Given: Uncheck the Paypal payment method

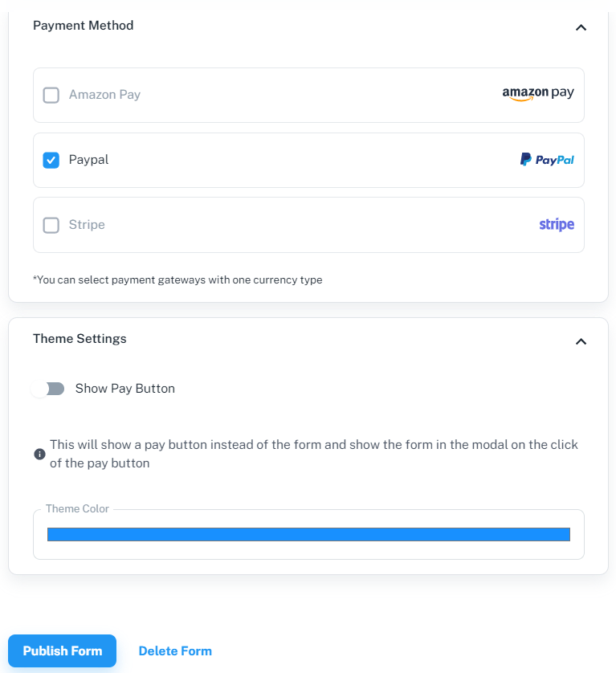Looking at the screenshot, I should [51, 160].
